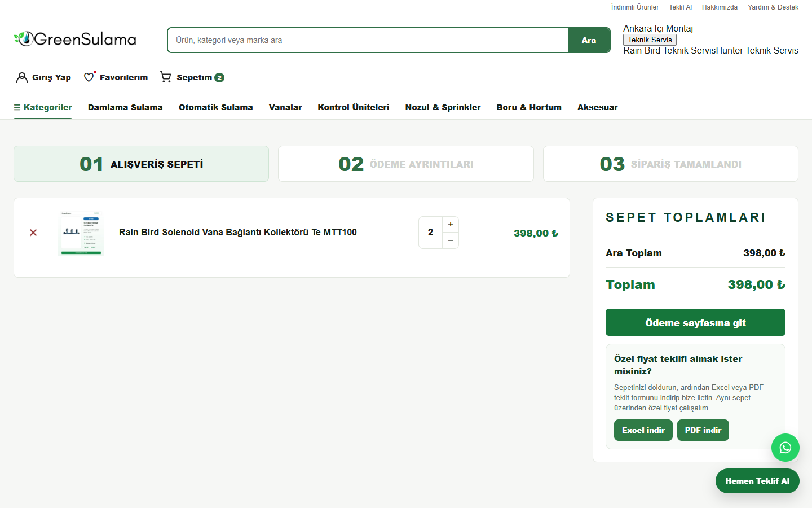Open İndirimli Ürünler link
The width and height of the screenshot is (812, 508).
[635, 7]
